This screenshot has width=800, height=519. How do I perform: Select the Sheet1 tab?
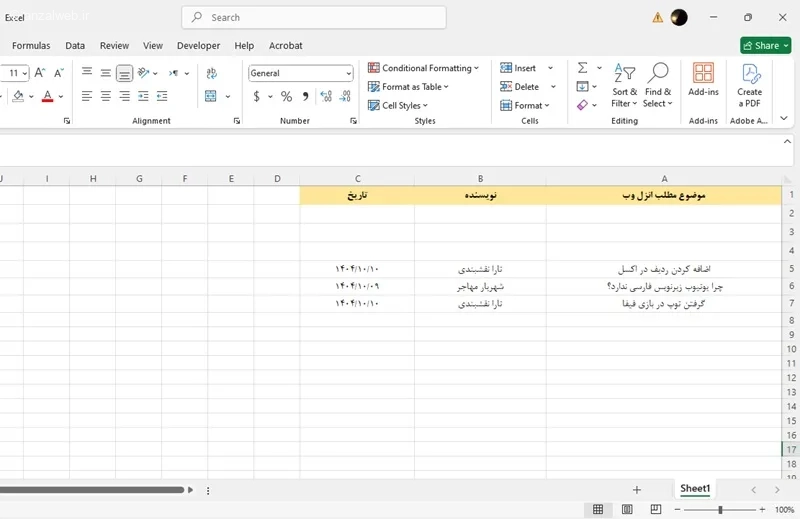695,488
